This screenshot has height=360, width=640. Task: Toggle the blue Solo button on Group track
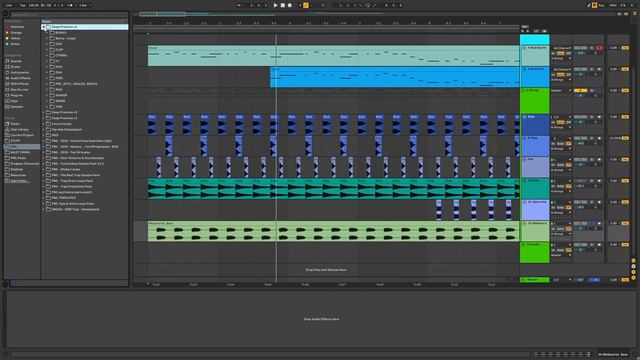coord(592,91)
